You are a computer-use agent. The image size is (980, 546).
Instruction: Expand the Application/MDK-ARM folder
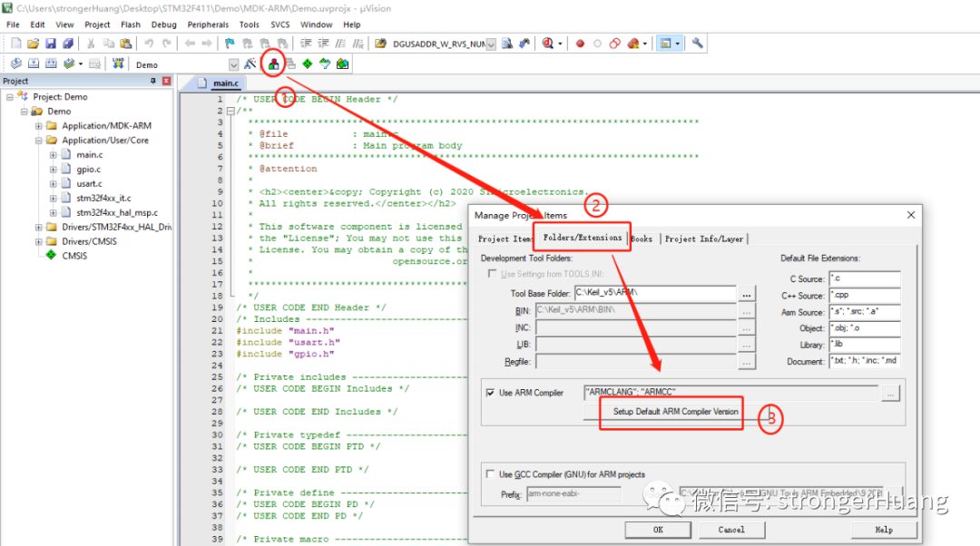[39, 125]
